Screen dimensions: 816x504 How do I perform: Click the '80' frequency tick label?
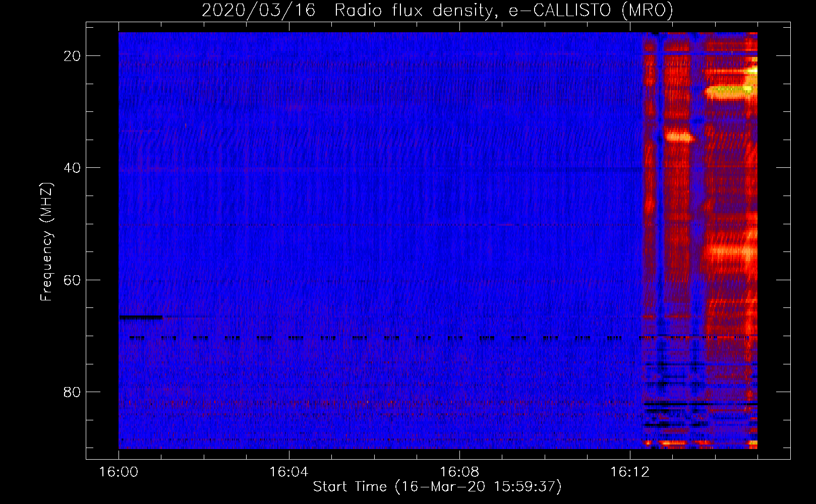tap(72, 392)
